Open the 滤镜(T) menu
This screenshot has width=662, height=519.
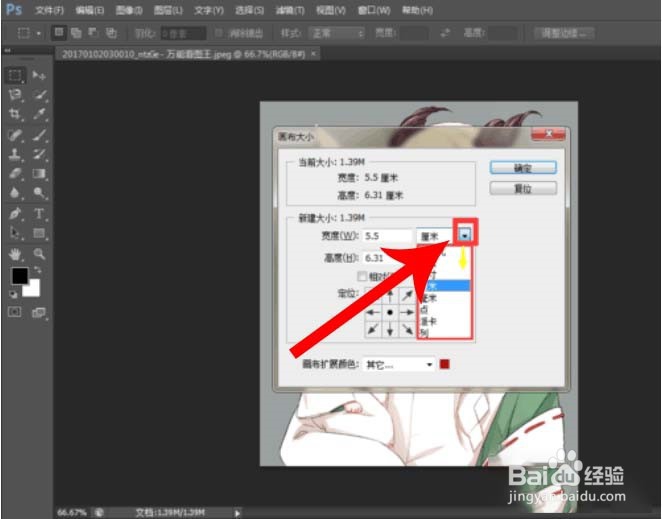(290, 10)
